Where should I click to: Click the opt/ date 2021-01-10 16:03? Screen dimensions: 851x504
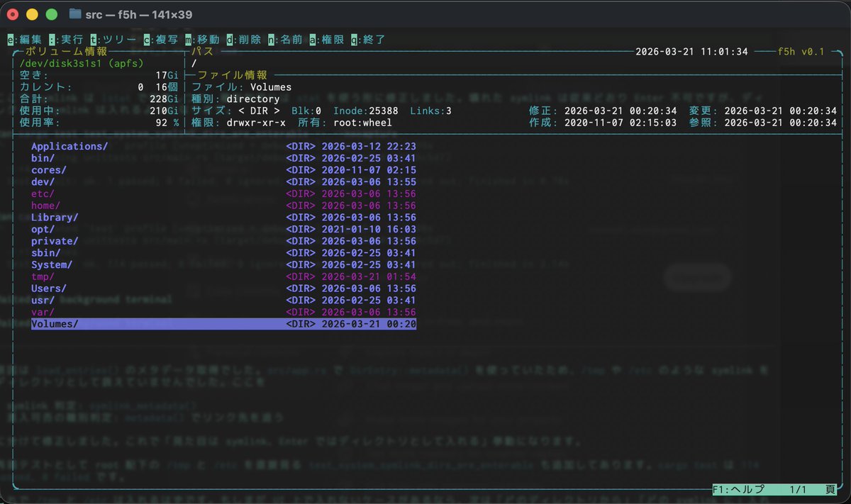click(369, 229)
